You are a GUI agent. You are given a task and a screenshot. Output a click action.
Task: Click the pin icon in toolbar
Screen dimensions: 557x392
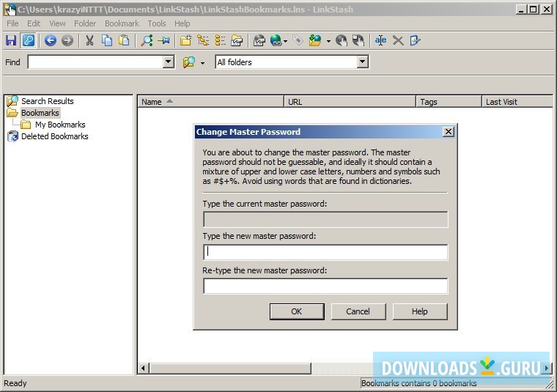pos(163,40)
